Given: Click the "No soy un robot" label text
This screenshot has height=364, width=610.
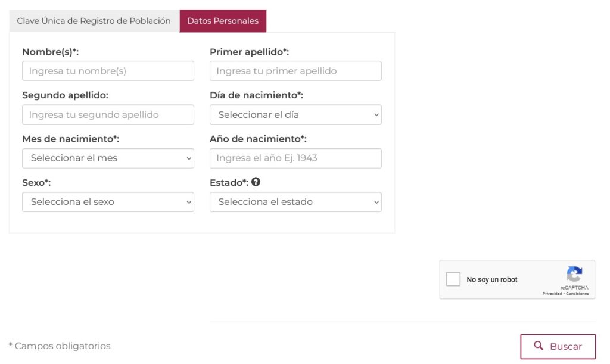Looking at the screenshot, I should click(x=492, y=280).
